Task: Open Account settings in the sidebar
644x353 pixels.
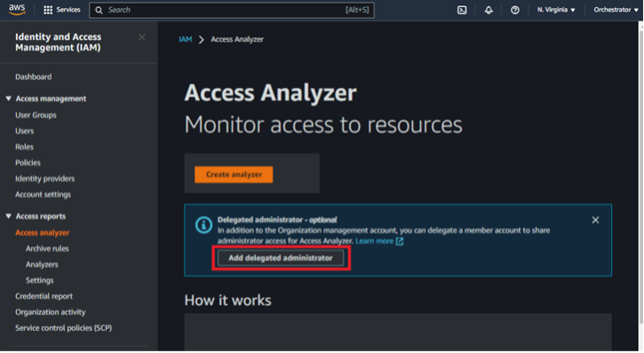Action: point(43,195)
